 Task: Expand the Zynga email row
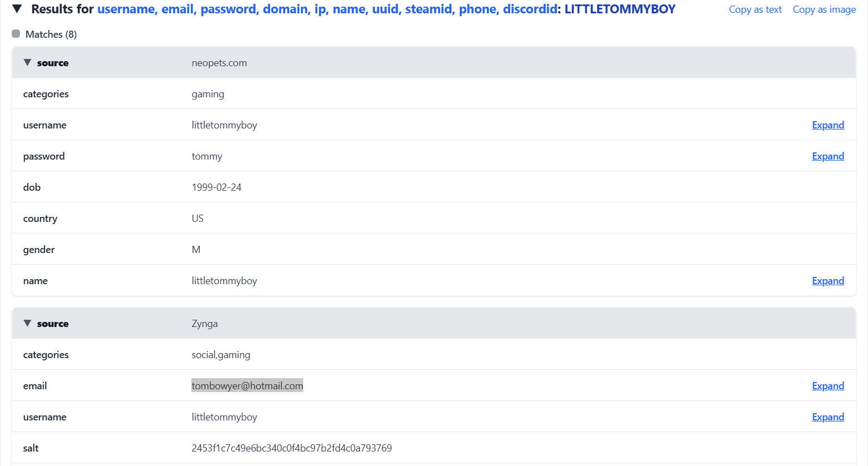tap(827, 386)
